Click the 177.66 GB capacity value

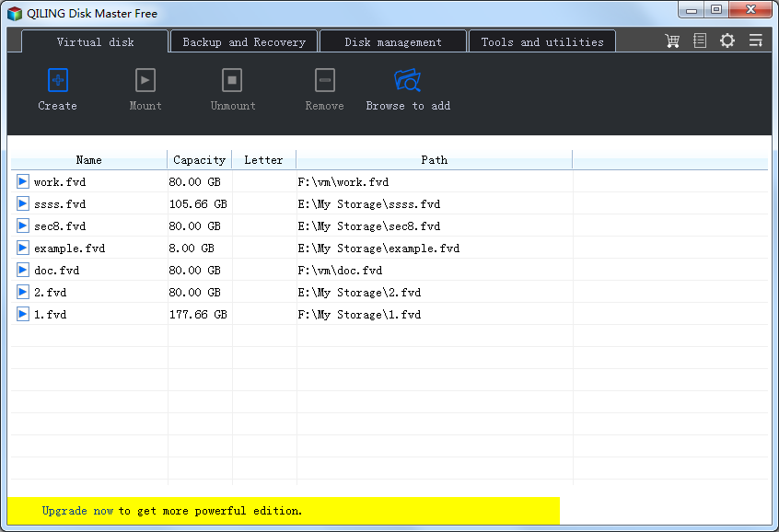point(198,315)
